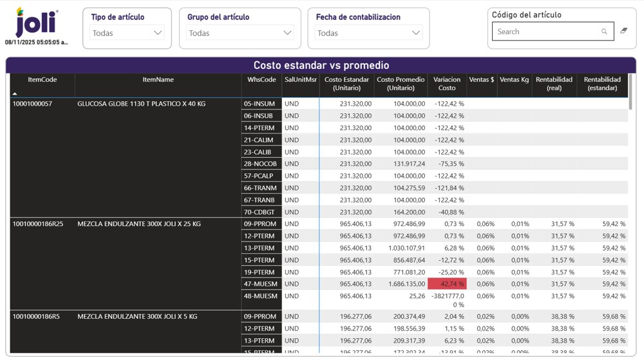
Task: Sort by ItemName column header
Action: [158, 80]
